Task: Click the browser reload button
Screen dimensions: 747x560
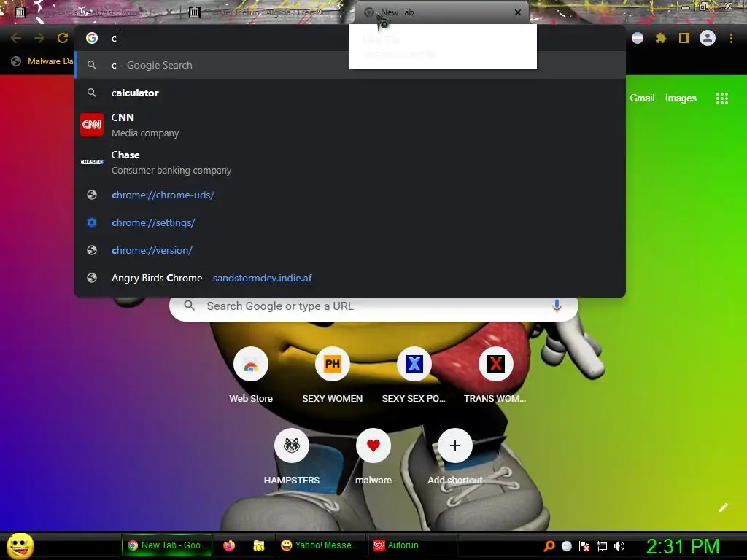Action: coord(63,38)
